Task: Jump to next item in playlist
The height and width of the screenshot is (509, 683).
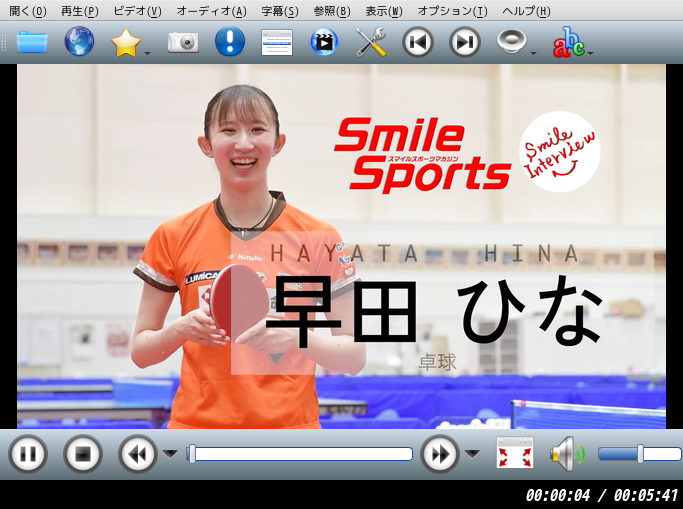Action: [465, 42]
